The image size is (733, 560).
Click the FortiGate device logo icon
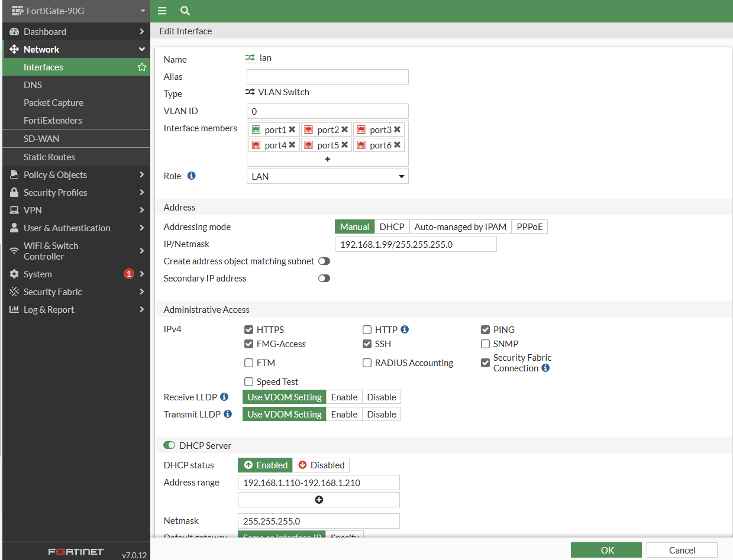coord(17,11)
